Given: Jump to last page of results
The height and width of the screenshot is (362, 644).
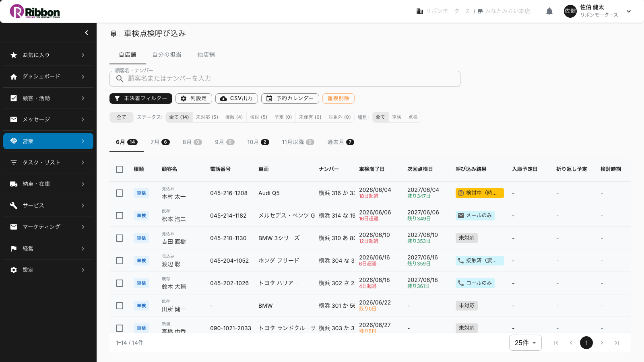Looking at the screenshot, I should tap(617, 343).
